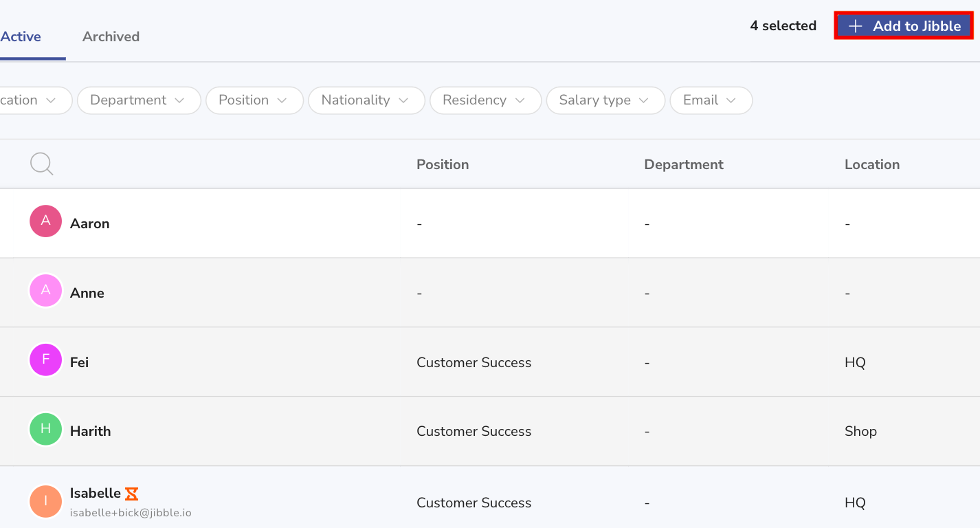980x528 pixels.
Task: Click Customer Success in Isabelle's row
Action: coord(474,503)
